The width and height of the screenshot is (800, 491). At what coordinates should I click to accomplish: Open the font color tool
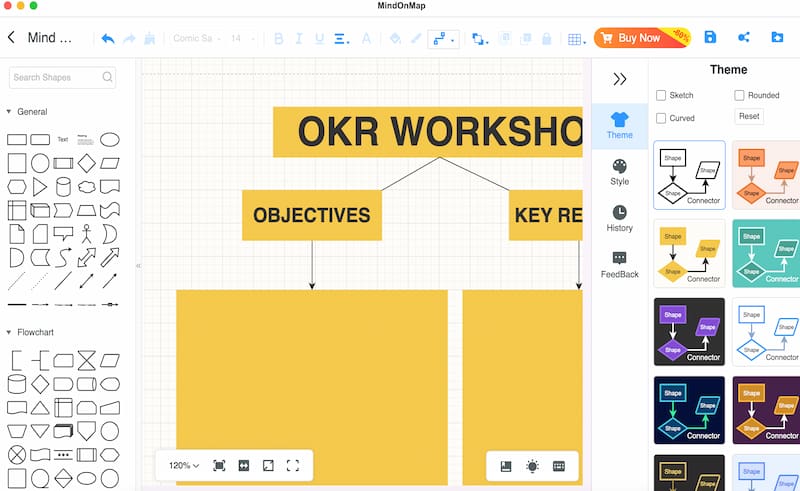pyautogui.click(x=366, y=38)
